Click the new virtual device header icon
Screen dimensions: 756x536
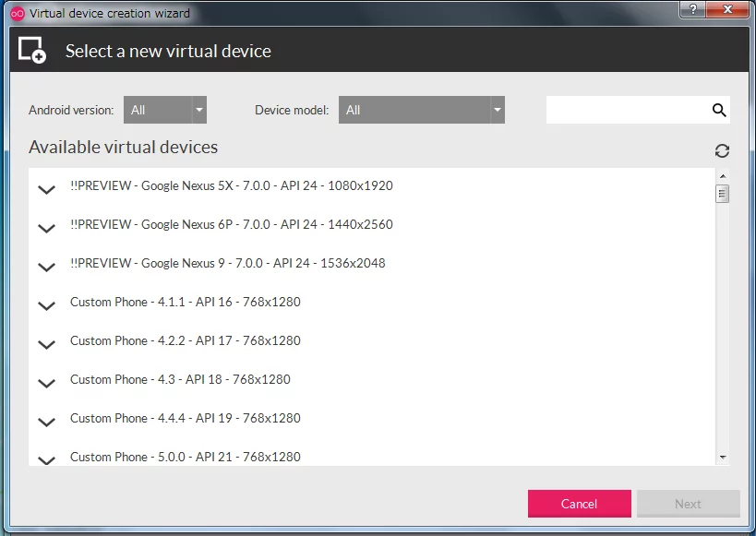(x=32, y=51)
